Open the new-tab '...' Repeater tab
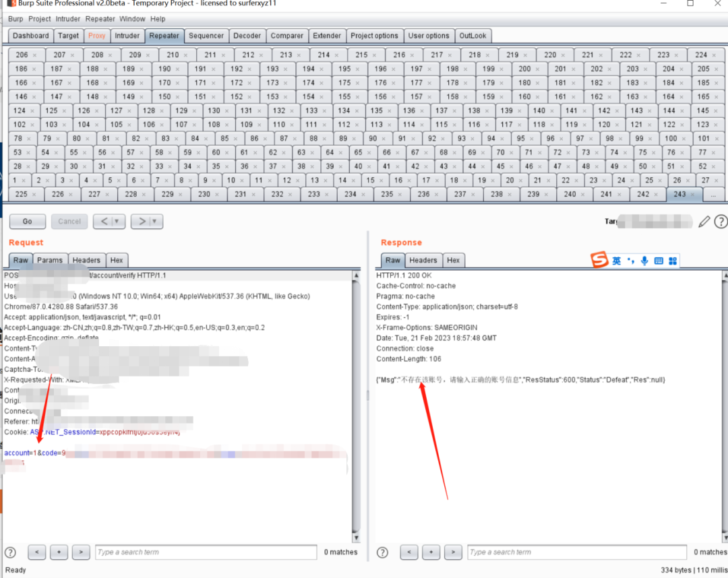 (713, 195)
